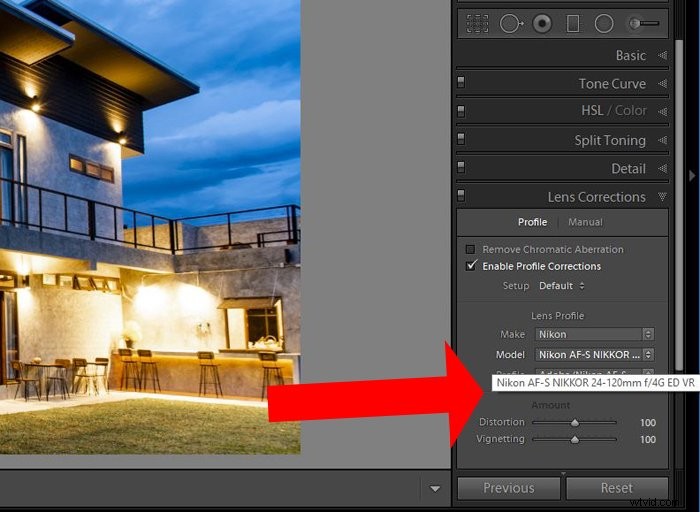Select the Red Eye Correction tool
700x512 pixels.
pyautogui.click(x=542, y=23)
